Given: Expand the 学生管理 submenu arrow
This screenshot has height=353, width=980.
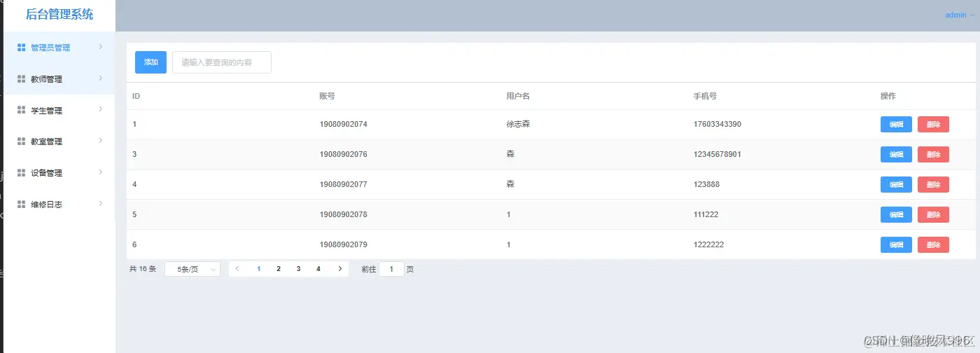Looking at the screenshot, I should click(x=101, y=109).
